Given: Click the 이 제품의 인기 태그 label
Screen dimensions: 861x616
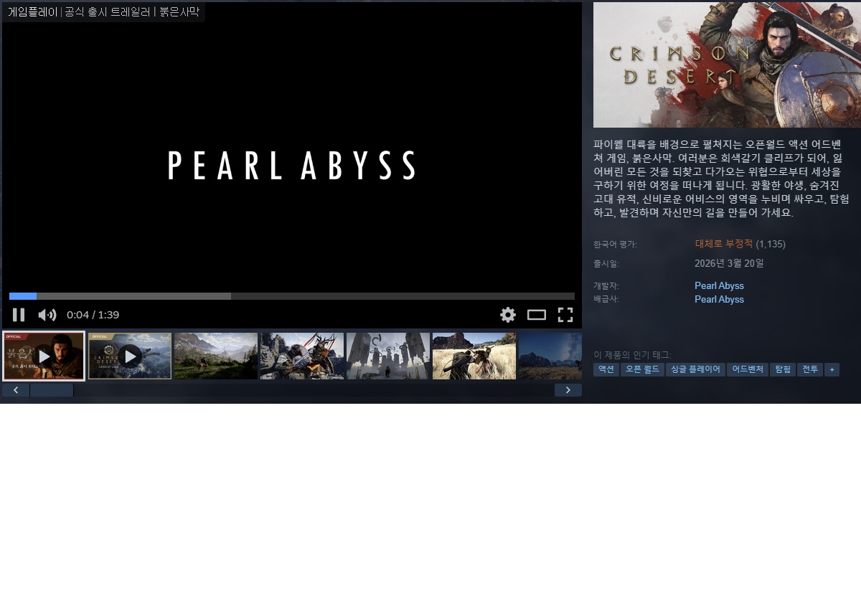Looking at the screenshot, I should click(632, 355).
